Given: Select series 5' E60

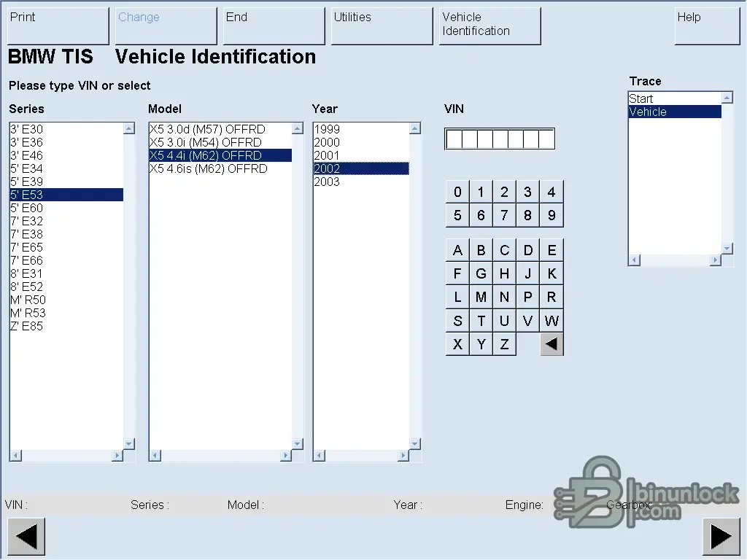Looking at the screenshot, I should click(66, 208).
